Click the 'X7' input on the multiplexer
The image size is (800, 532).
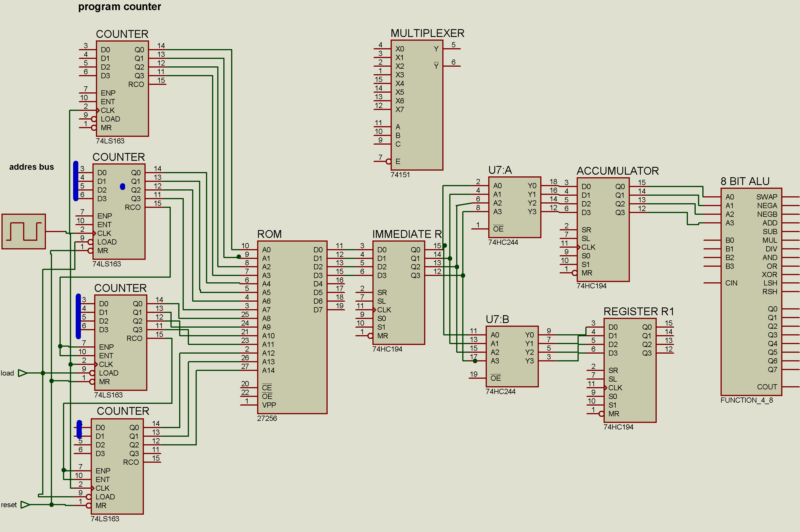(x=399, y=110)
